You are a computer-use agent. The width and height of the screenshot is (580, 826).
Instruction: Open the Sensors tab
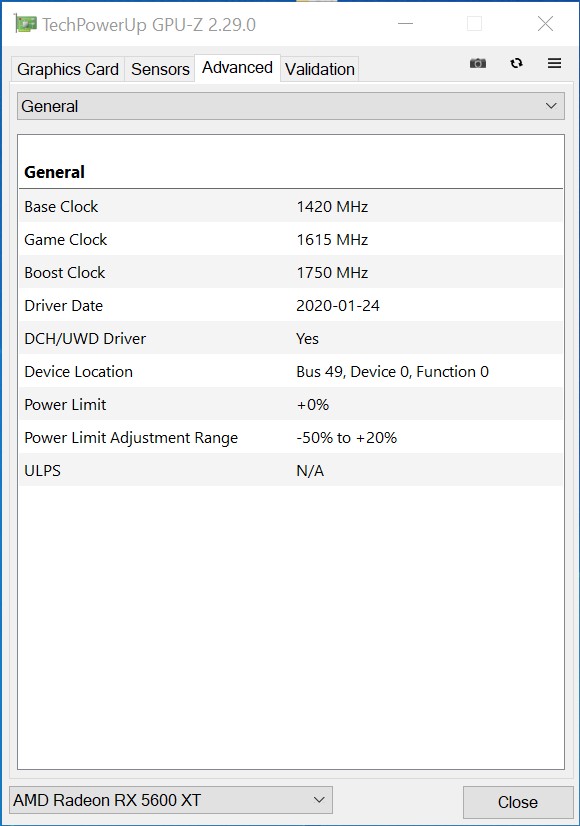click(160, 69)
